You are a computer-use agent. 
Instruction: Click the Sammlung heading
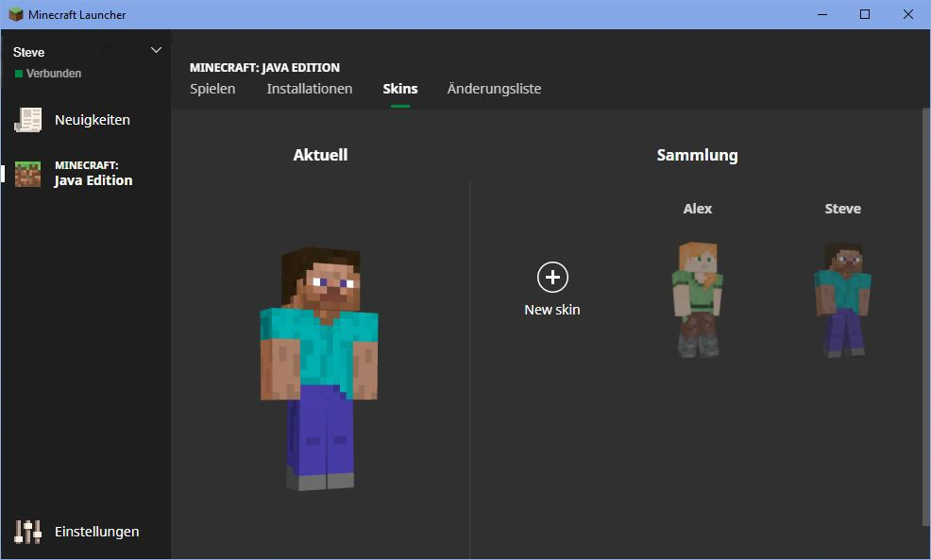coord(697,156)
